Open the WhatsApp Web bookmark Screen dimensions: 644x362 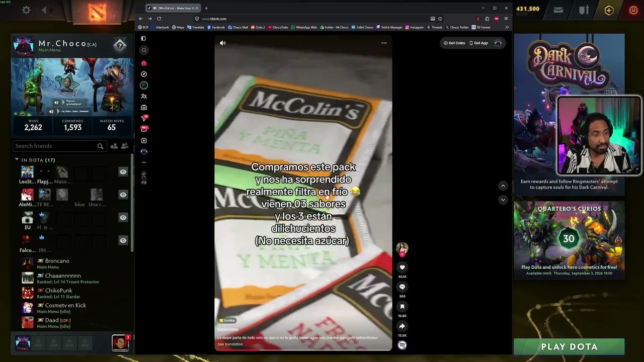(304, 27)
